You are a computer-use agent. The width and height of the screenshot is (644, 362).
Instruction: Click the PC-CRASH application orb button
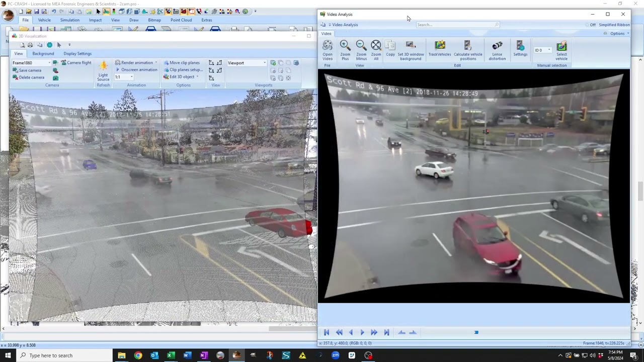(8, 15)
